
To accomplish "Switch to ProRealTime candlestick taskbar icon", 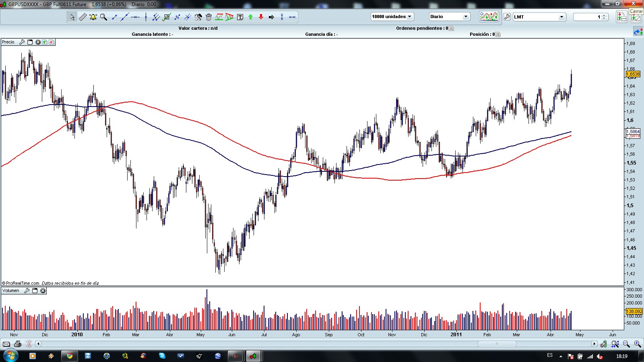I will (x=253, y=356).
